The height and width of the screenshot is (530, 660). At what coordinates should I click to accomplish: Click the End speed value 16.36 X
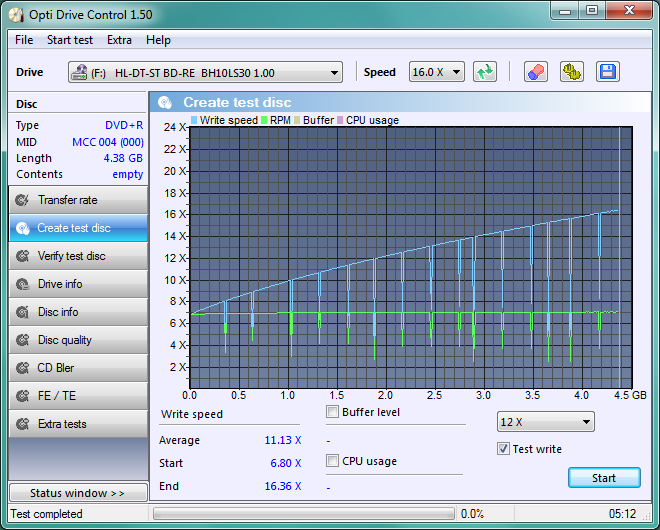point(283,486)
